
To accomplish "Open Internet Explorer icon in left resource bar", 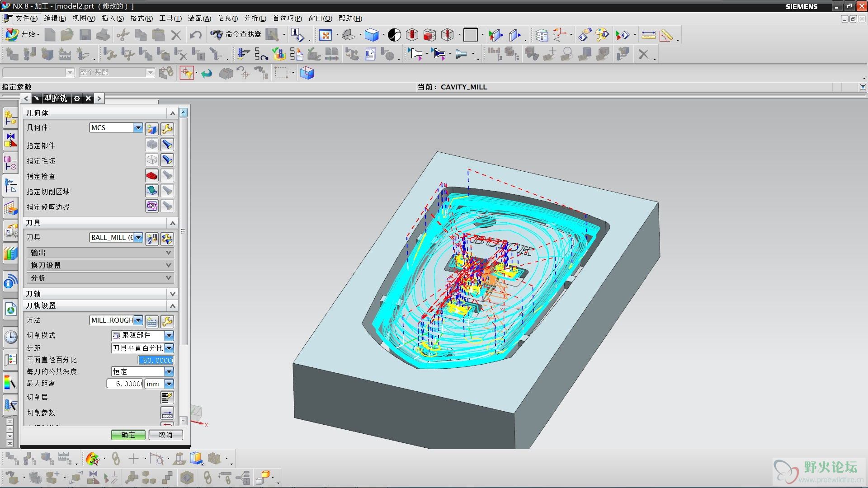I will [x=11, y=310].
